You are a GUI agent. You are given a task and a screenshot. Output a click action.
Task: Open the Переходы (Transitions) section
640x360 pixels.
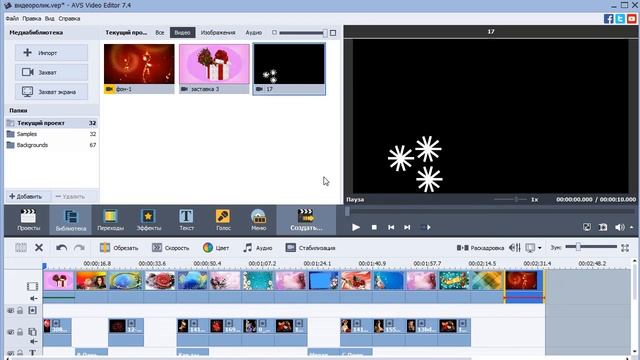111,220
